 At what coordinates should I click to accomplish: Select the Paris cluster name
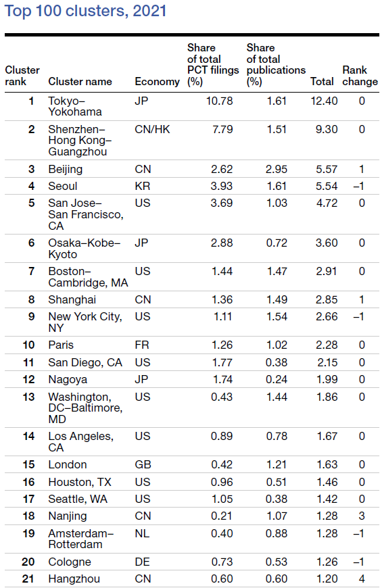61,345
